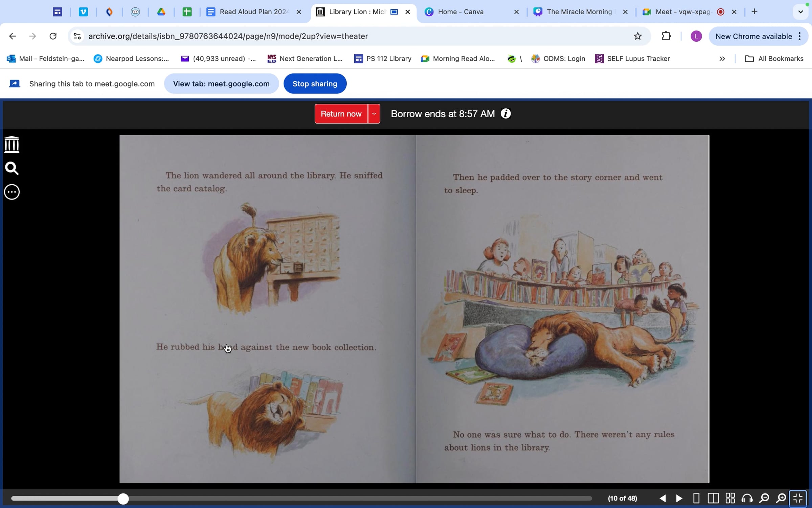Click the left book page image
This screenshot has height=508, width=812.
[268, 309]
